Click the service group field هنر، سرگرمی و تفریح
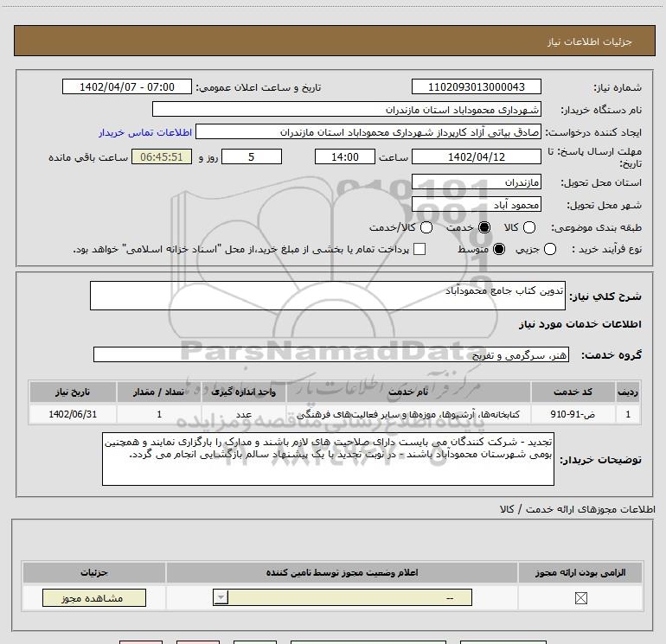 pyautogui.click(x=331, y=355)
